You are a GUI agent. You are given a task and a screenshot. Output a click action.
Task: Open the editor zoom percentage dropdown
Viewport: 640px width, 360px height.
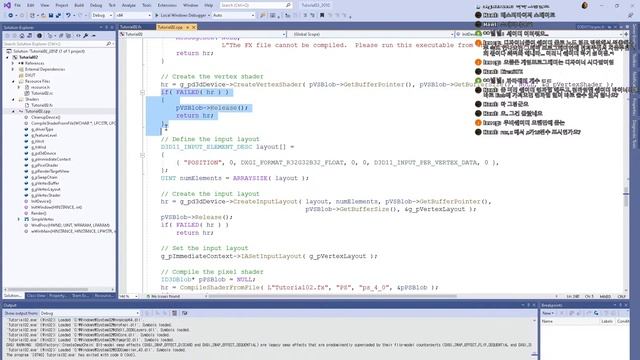click(129, 296)
